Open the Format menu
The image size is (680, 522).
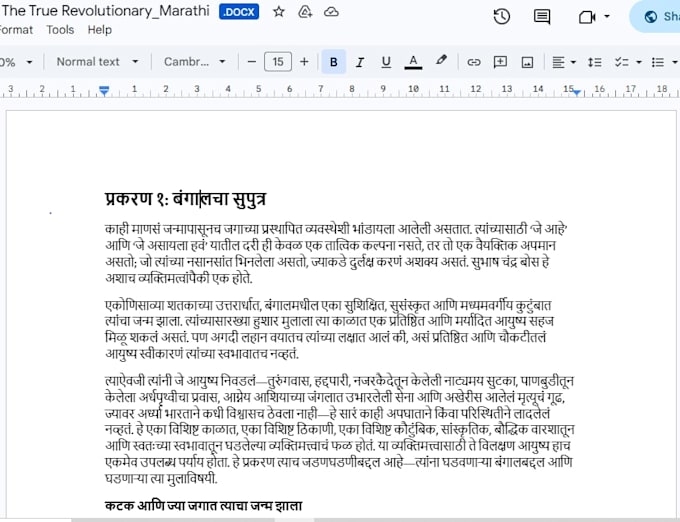pos(16,30)
